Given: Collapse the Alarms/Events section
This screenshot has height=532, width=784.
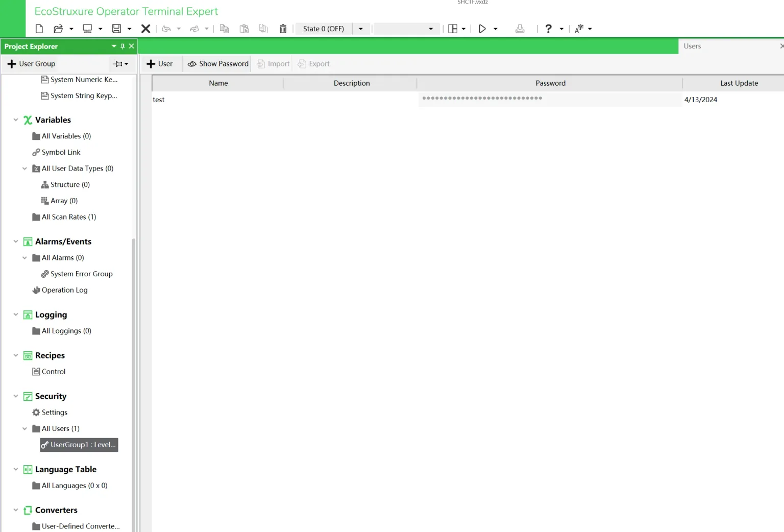Looking at the screenshot, I should (16, 241).
